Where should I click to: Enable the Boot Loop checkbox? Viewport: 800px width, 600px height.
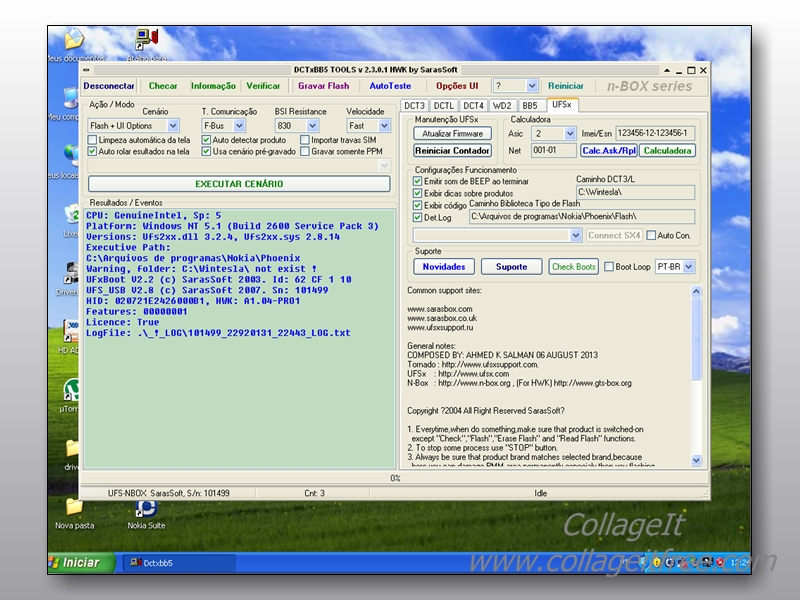(609, 267)
